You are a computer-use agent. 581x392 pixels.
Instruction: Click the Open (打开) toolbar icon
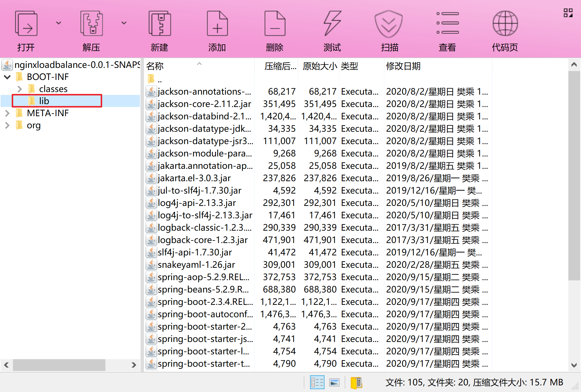pos(26,24)
